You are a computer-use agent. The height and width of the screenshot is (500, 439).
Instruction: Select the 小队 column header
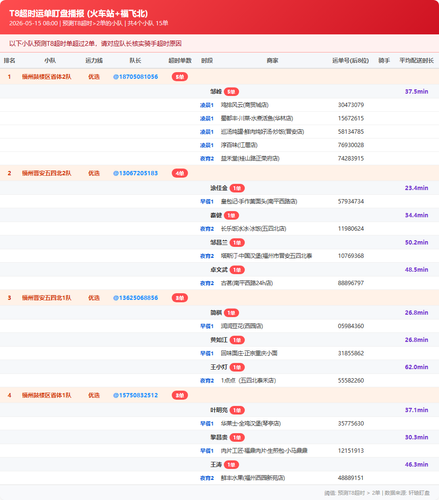[x=50, y=61]
